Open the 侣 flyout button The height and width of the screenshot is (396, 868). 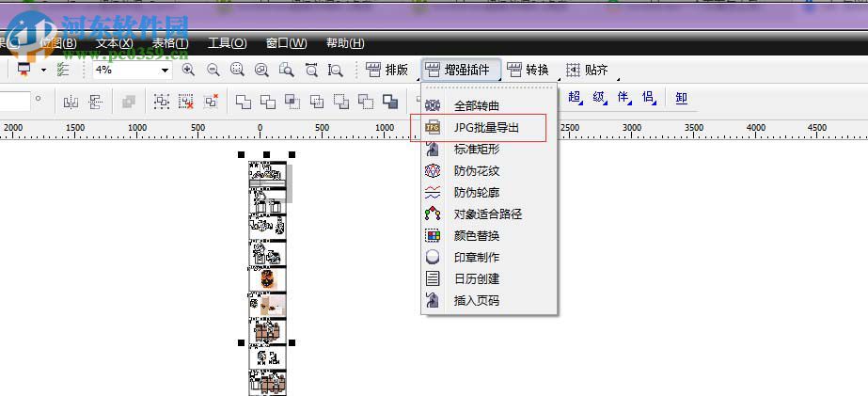tap(648, 98)
